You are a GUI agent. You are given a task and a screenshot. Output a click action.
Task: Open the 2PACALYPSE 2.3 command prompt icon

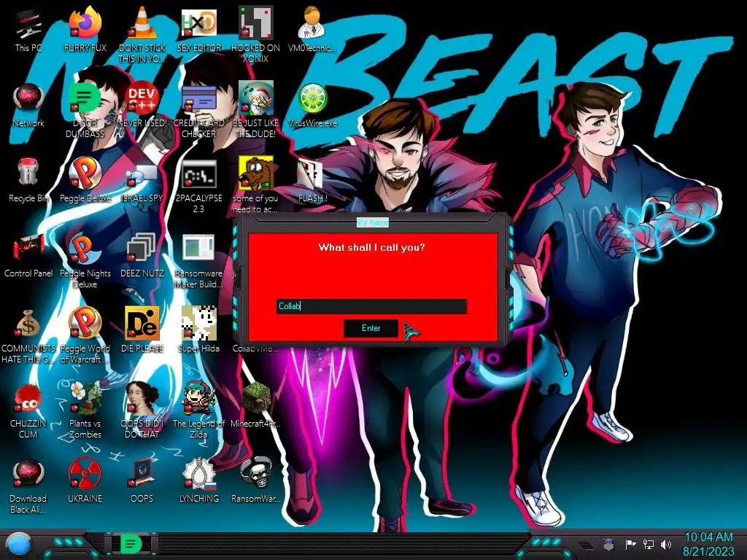tap(198, 174)
